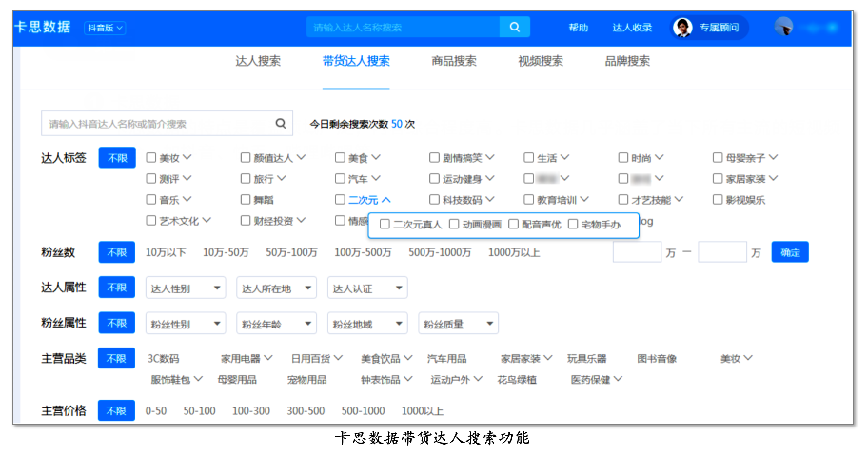Open the 达人认证 dropdown
Image resolution: width=868 pixels, height=457 pixels.
[367, 288]
